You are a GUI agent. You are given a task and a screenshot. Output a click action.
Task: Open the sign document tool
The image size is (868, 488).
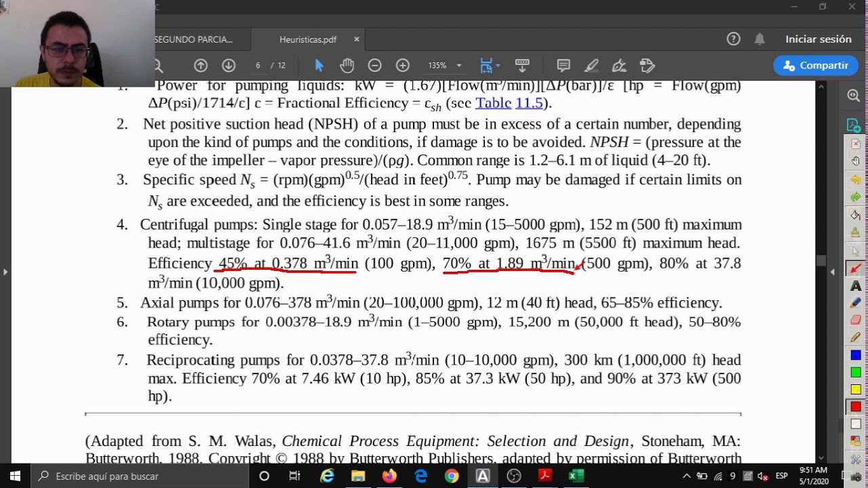[x=619, y=66]
